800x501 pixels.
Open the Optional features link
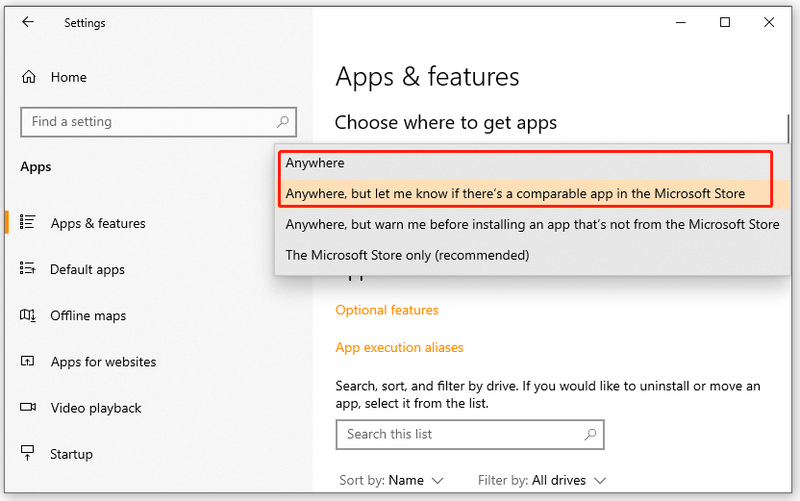click(387, 310)
